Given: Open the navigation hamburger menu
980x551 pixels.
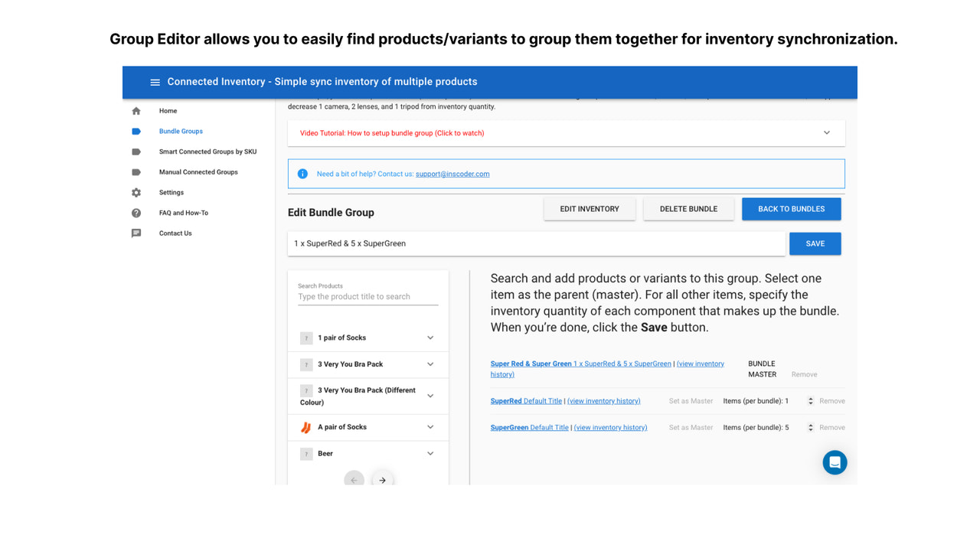Looking at the screenshot, I should 155,82.
